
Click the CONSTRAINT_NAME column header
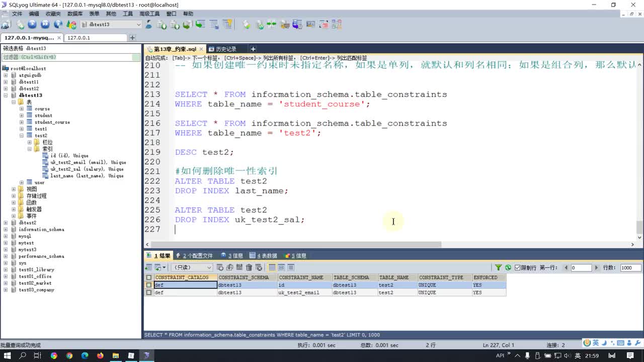[x=304, y=278]
